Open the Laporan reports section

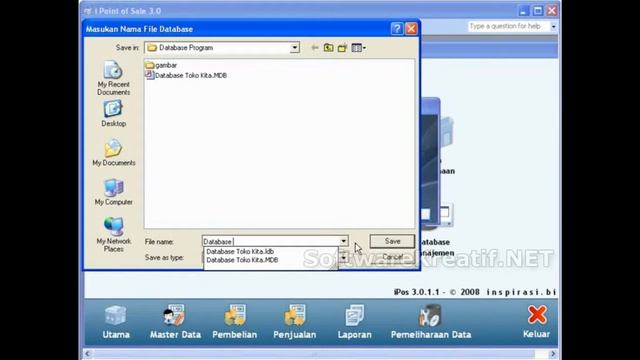354,322
